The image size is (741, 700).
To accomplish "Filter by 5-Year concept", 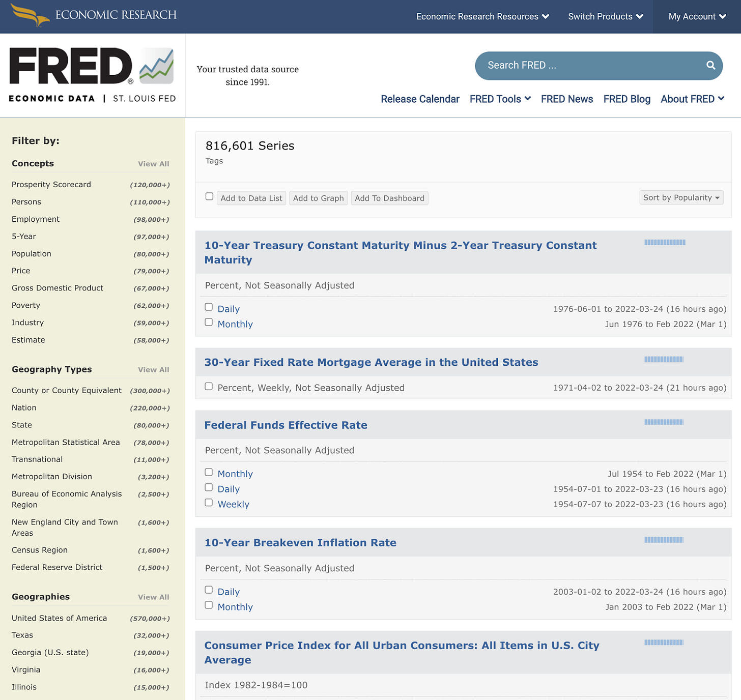I will click(x=24, y=236).
